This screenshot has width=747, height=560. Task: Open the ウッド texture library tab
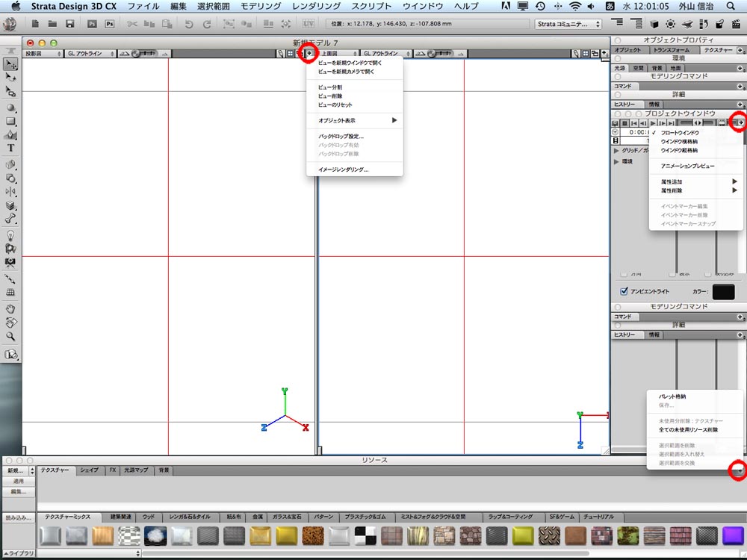(149, 517)
